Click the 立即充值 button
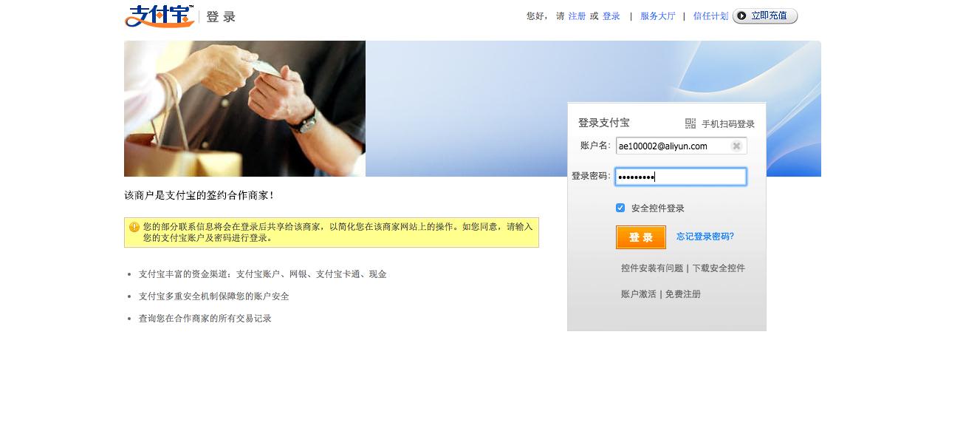 [x=765, y=16]
